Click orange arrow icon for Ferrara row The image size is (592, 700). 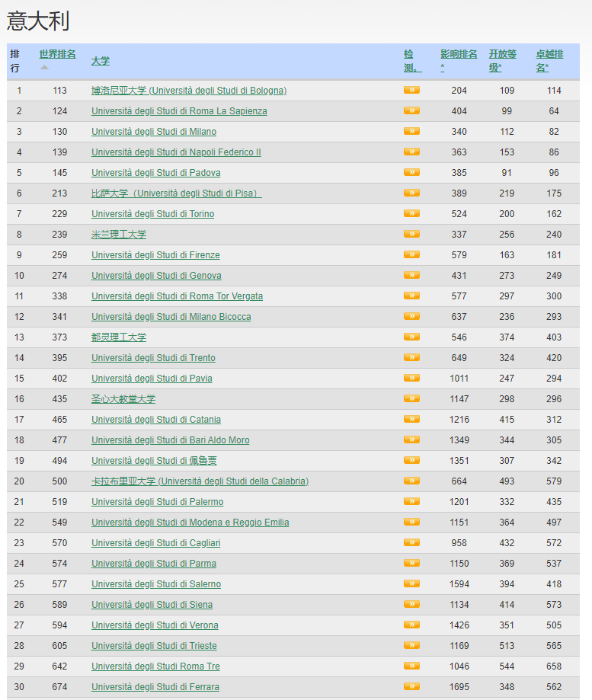click(x=411, y=686)
